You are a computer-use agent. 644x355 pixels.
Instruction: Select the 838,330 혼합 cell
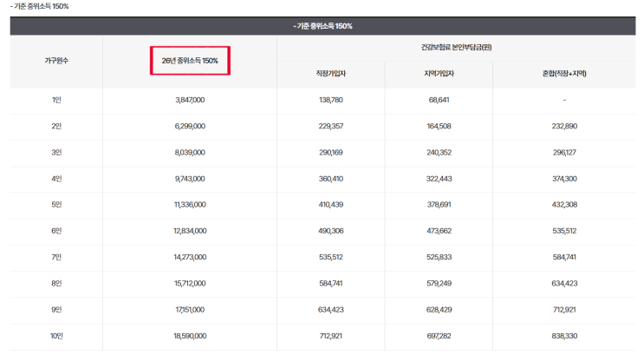564,336
